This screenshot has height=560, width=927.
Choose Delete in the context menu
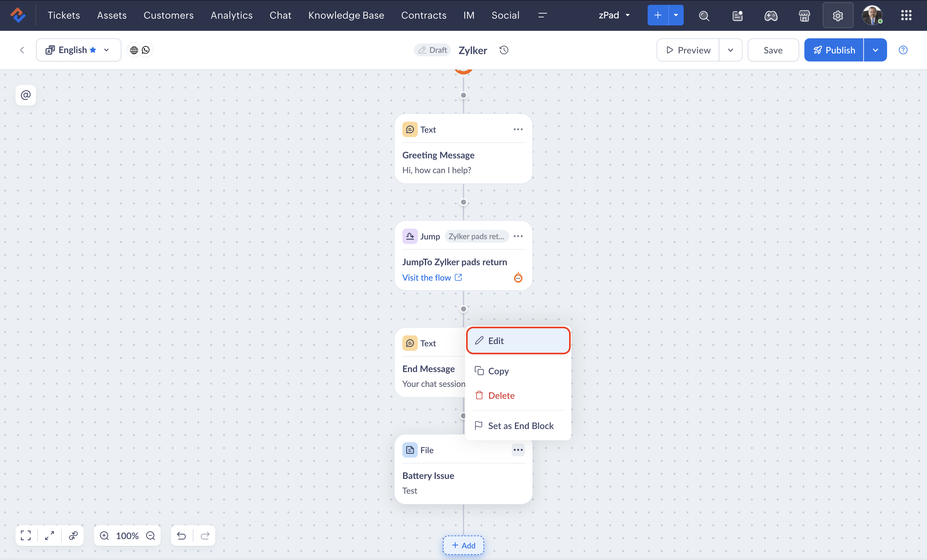pos(501,395)
